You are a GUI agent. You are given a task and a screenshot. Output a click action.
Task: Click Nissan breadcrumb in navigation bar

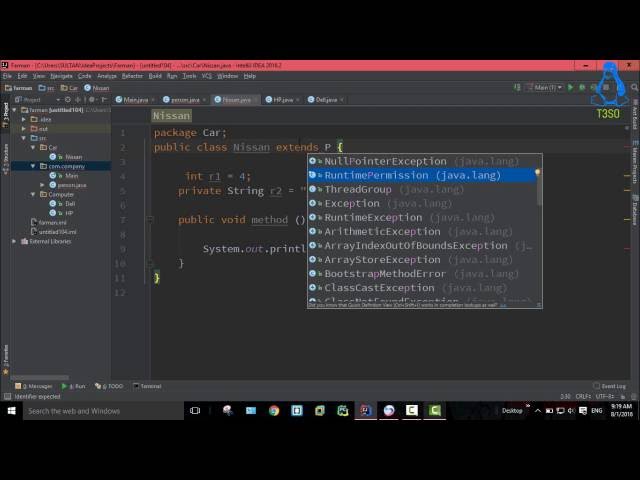point(97,88)
